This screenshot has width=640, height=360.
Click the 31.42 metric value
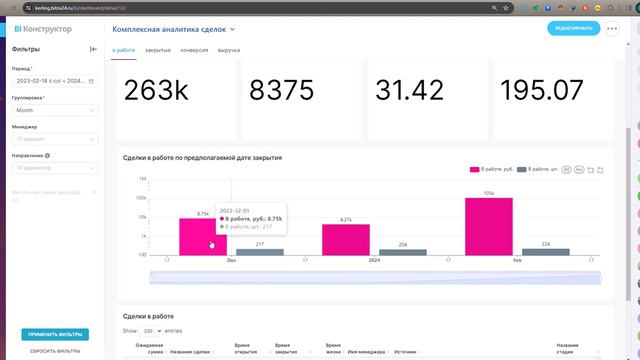[409, 90]
